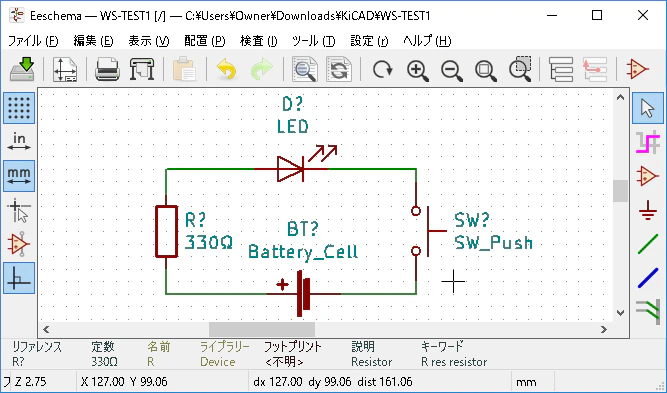Viewport: 667px width, 393px height.
Task: Select the blue Place Bus tool
Action: click(x=648, y=278)
